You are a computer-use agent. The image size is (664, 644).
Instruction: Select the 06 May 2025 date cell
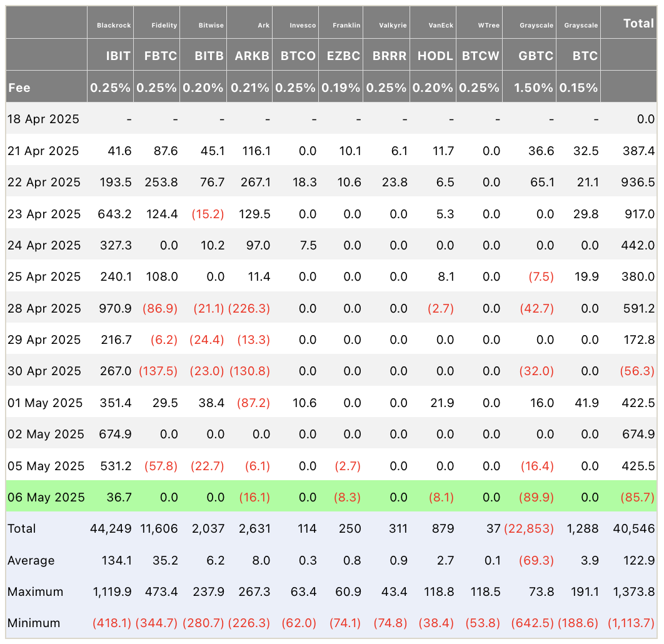(46, 497)
